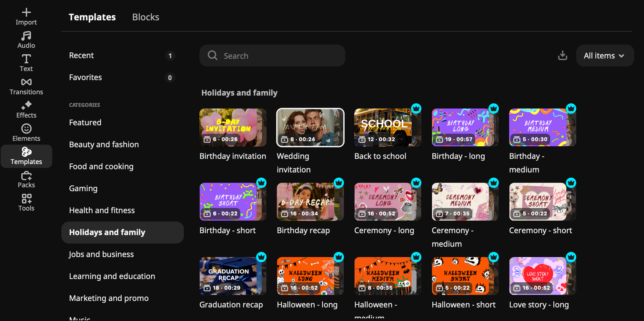Open the Tools panel
Screen dimensions: 644x321
(26, 203)
